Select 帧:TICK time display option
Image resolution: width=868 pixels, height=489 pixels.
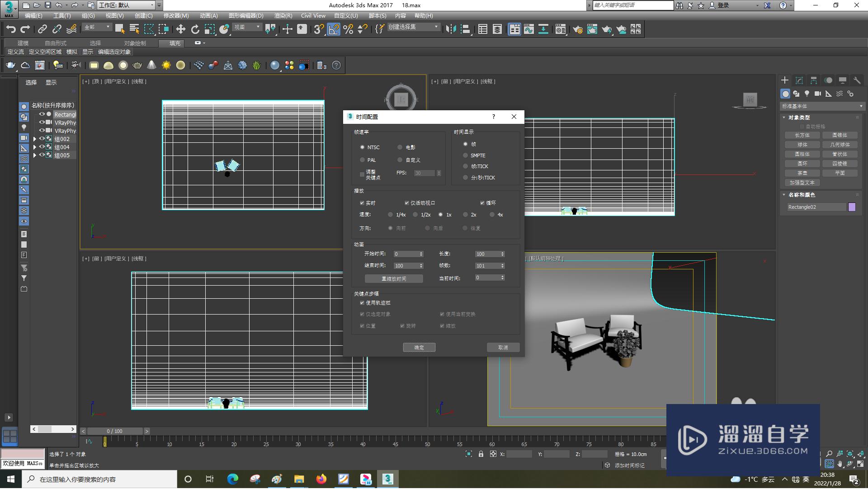tap(476, 166)
